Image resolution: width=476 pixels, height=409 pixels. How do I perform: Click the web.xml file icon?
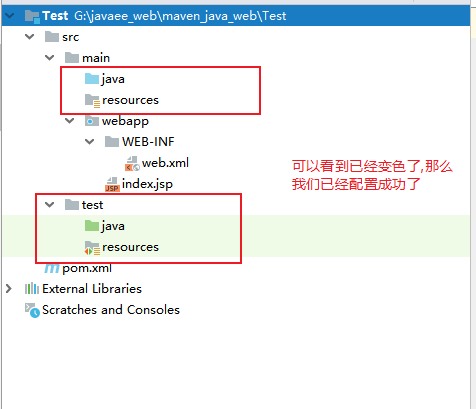pyautogui.click(x=132, y=163)
